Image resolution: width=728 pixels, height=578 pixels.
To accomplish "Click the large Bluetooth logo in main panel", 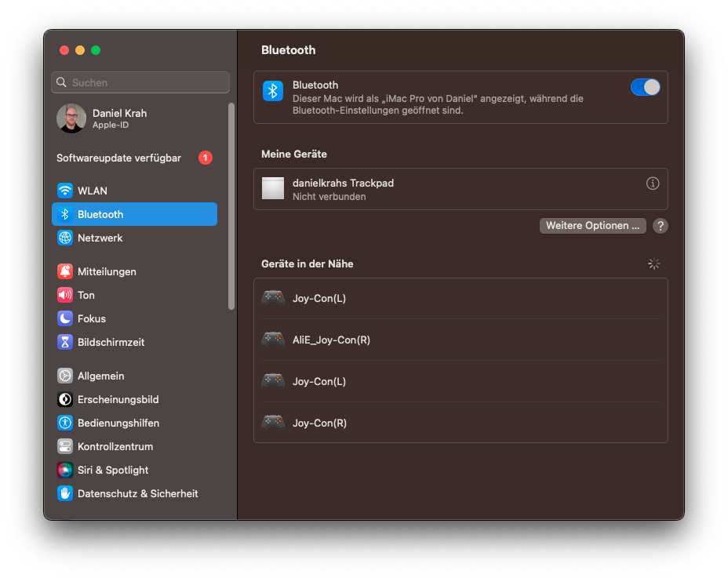I will (x=273, y=90).
